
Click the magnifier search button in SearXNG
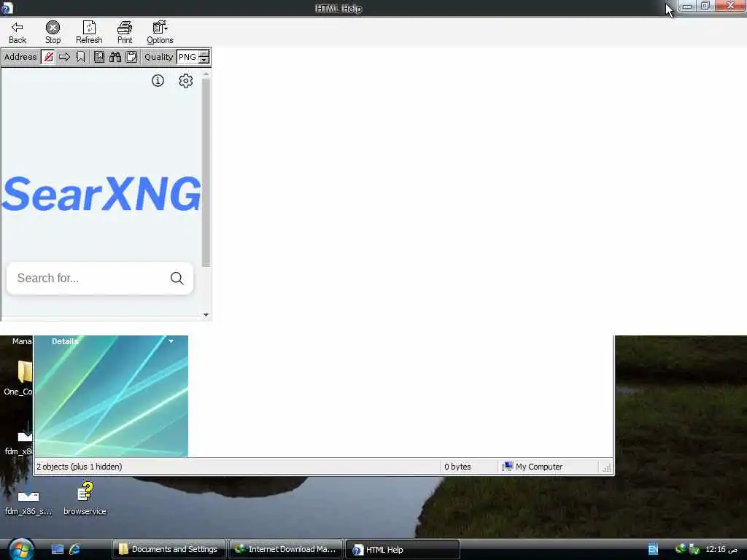tap(177, 278)
